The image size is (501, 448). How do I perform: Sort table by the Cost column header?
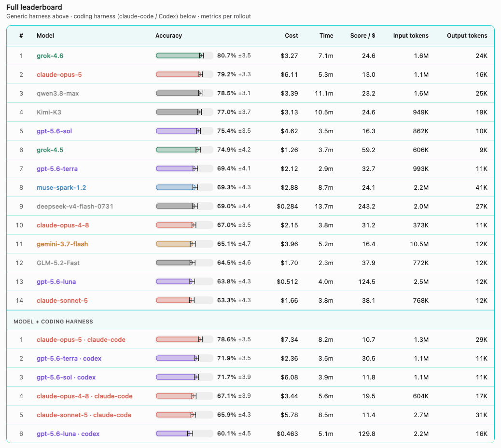point(291,36)
